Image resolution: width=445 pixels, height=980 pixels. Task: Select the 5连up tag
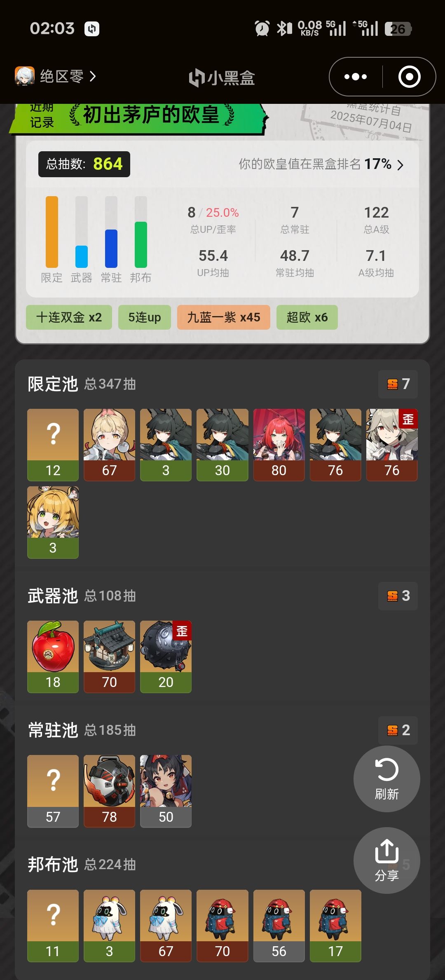145,317
